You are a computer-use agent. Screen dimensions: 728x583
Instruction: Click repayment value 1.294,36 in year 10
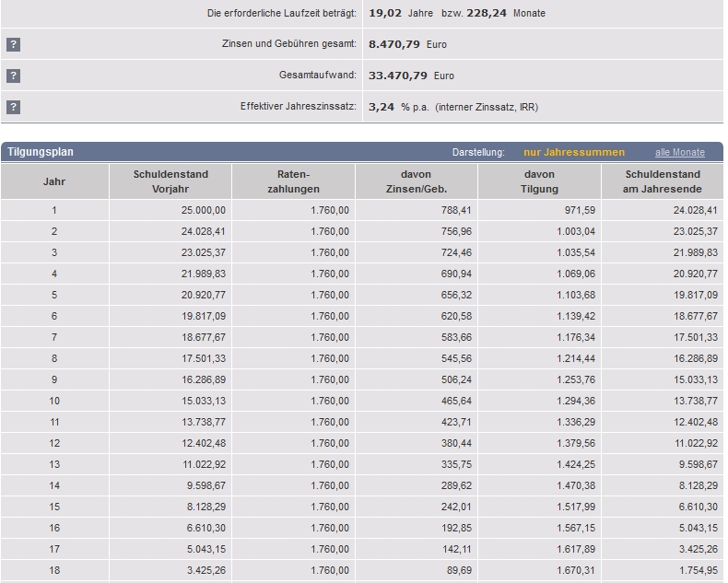click(576, 401)
